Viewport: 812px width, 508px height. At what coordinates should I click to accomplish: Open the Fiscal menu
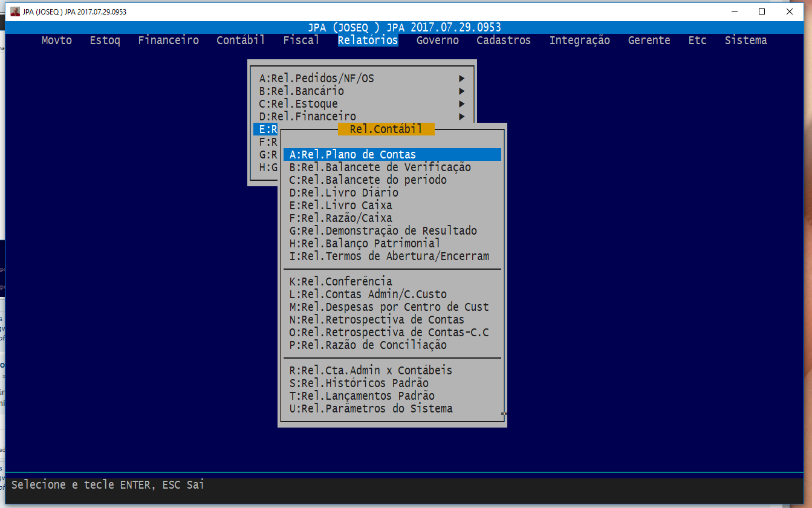302,41
